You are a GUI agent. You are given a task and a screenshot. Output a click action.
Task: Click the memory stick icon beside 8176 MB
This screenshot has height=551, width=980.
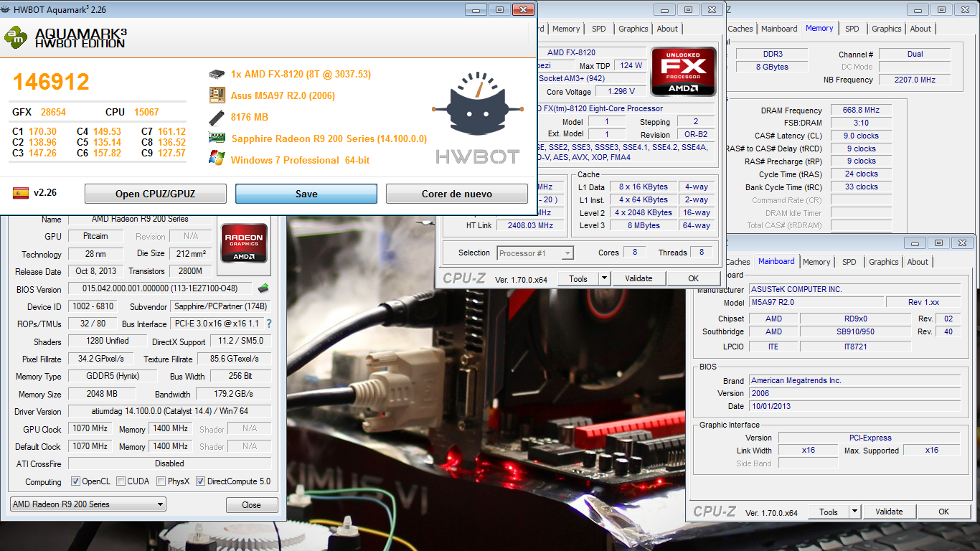(217, 117)
